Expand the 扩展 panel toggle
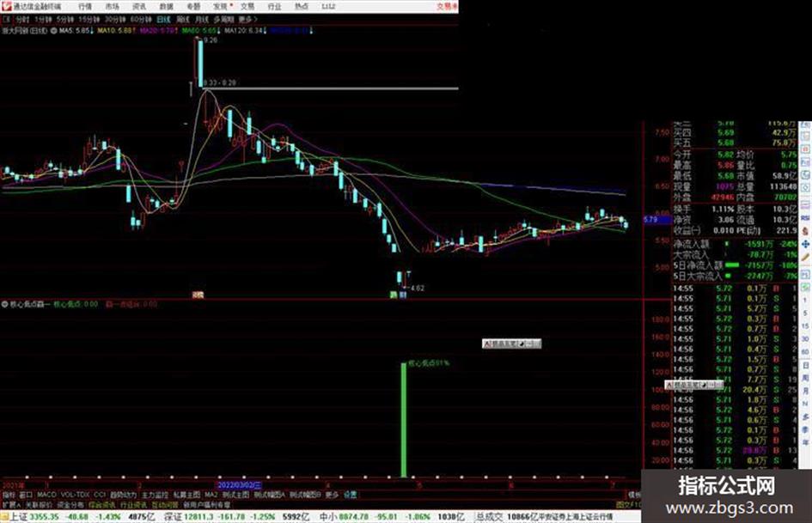 10,504
